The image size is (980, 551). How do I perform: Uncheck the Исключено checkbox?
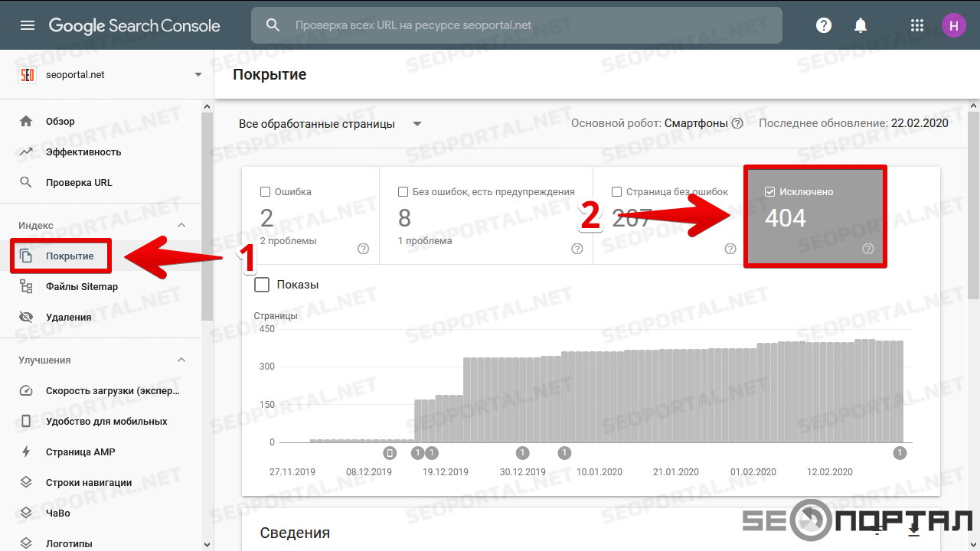(x=769, y=192)
